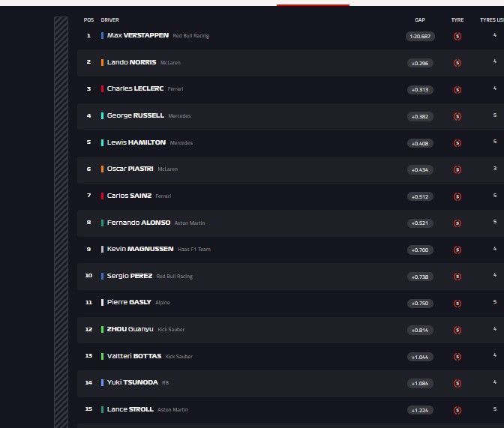Click the soft tyre icon in Verstappen's row
The height and width of the screenshot is (428, 504).
pyautogui.click(x=457, y=36)
